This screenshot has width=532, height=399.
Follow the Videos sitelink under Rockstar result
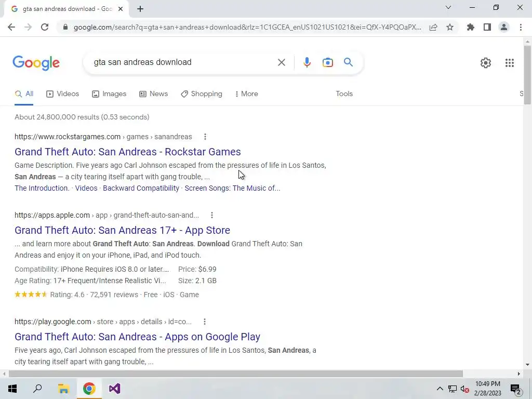click(x=86, y=188)
